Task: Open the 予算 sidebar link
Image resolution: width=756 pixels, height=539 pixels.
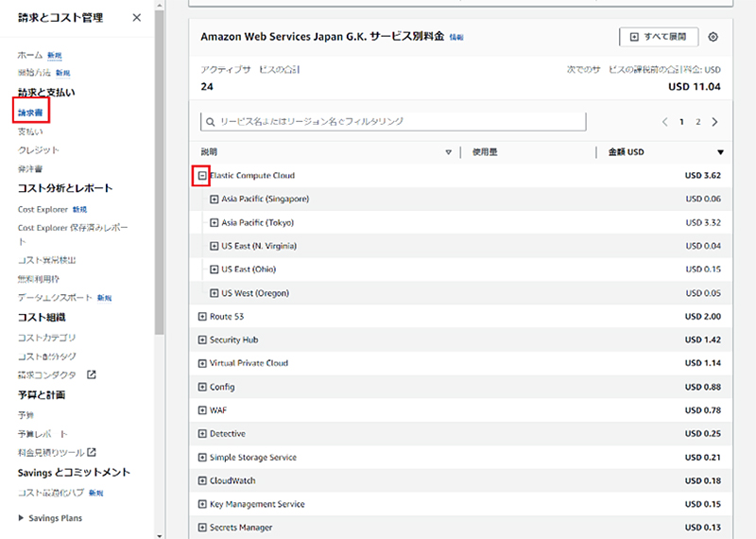Action: [x=26, y=415]
